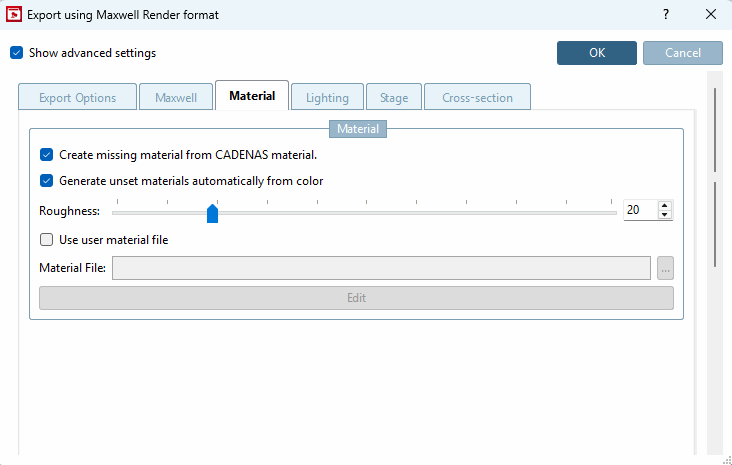The height and width of the screenshot is (465, 732).
Task: Switch to the Cross-section tab
Action: point(477,98)
